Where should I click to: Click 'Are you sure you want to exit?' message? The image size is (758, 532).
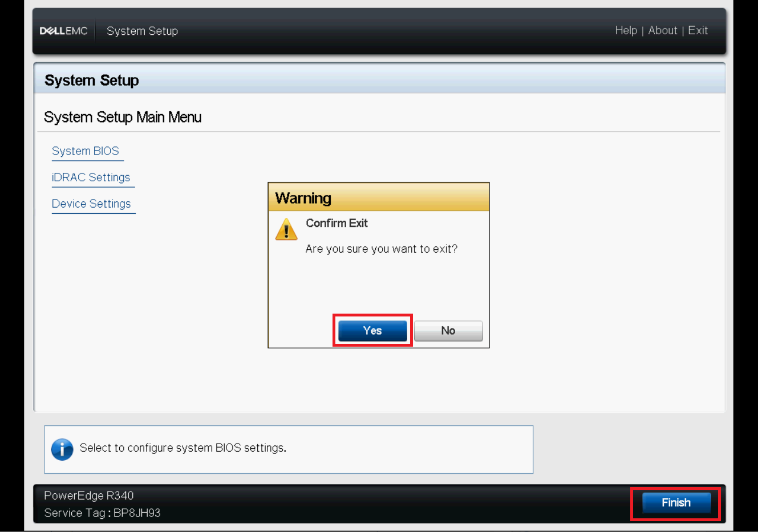[x=382, y=249]
